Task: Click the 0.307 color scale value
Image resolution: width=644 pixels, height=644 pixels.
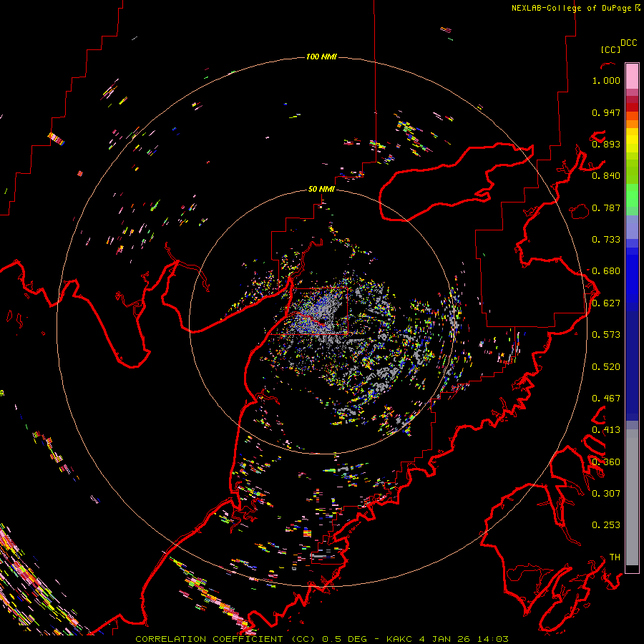Action: pyautogui.click(x=606, y=494)
